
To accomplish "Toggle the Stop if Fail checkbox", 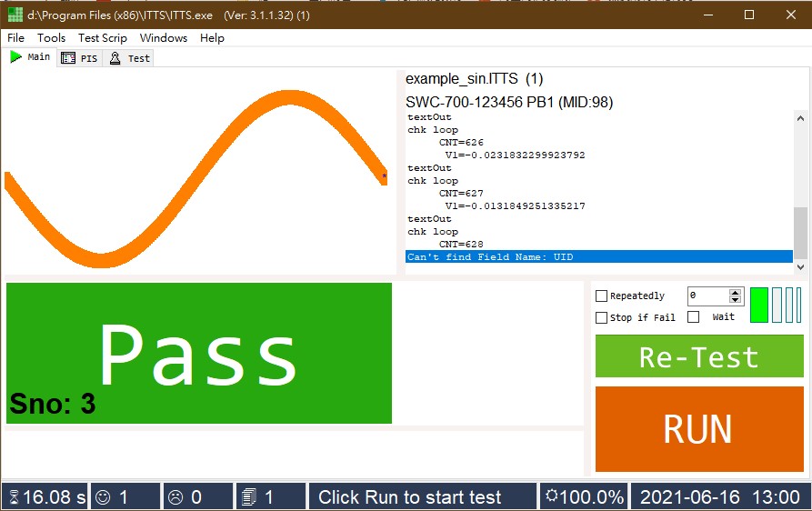I will tap(601, 317).
